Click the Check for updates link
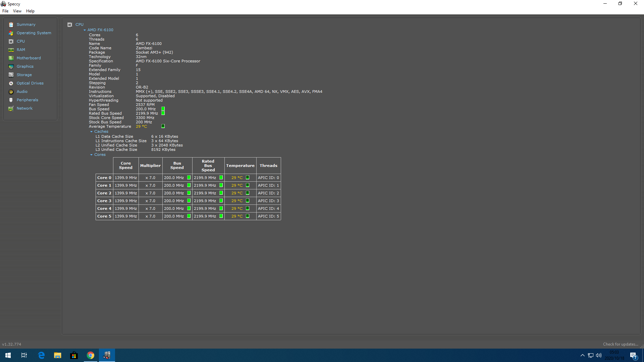 click(620, 344)
